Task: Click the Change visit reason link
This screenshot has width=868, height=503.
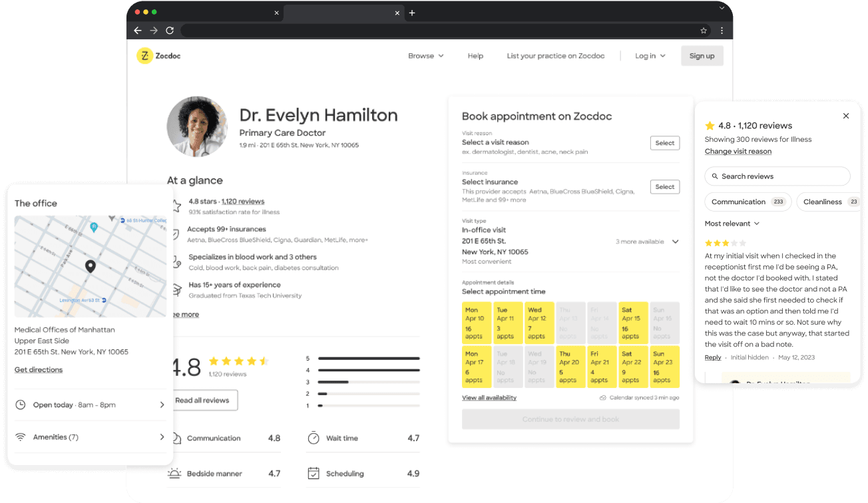Action: 738,152
